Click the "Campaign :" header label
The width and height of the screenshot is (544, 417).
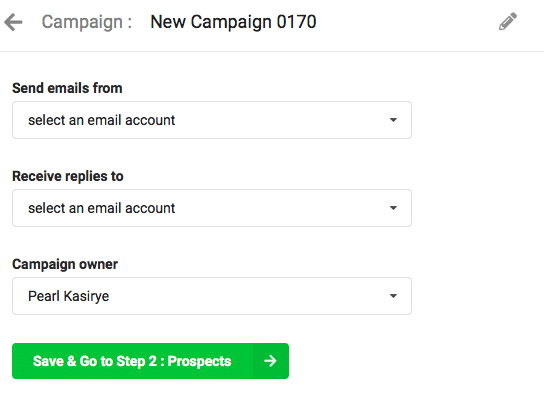[x=87, y=22]
